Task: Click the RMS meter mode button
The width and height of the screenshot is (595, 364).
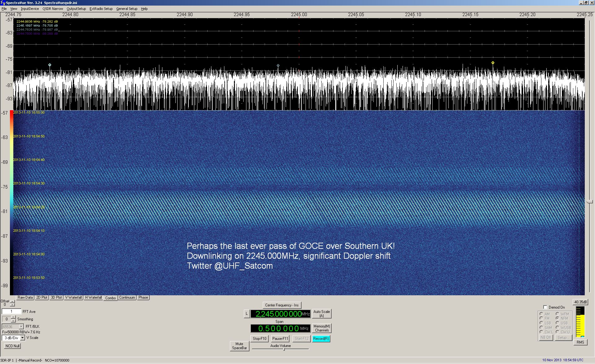Action: pyautogui.click(x=580, y=342)
